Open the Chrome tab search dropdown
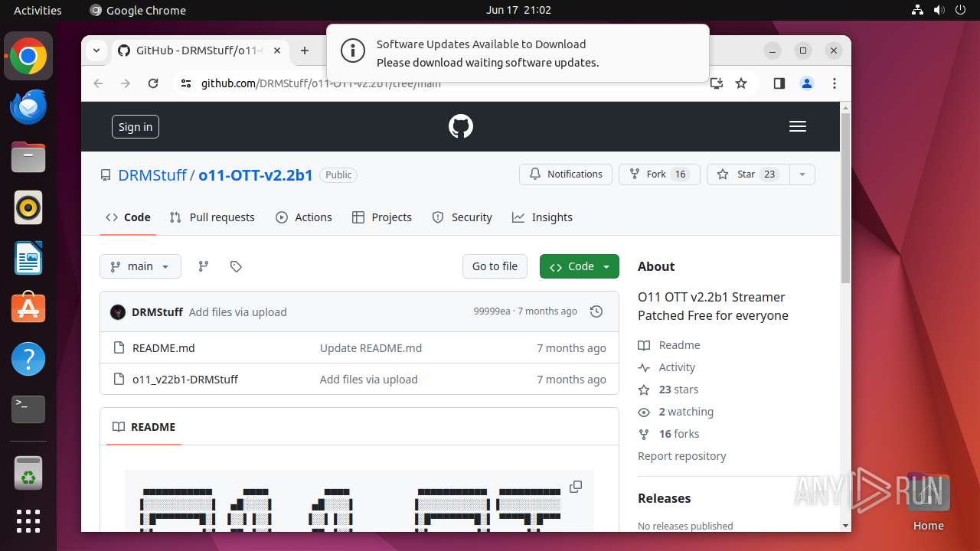 click(x=96, y=51)
